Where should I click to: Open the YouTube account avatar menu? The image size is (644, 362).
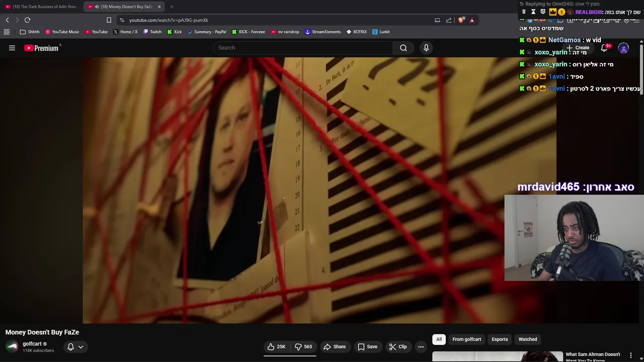click(623, 48)
